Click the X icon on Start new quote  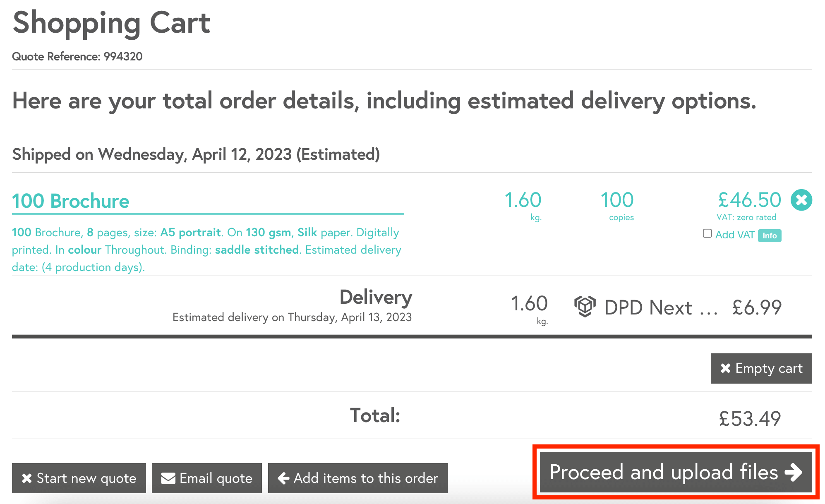click(x=27, y=478)
